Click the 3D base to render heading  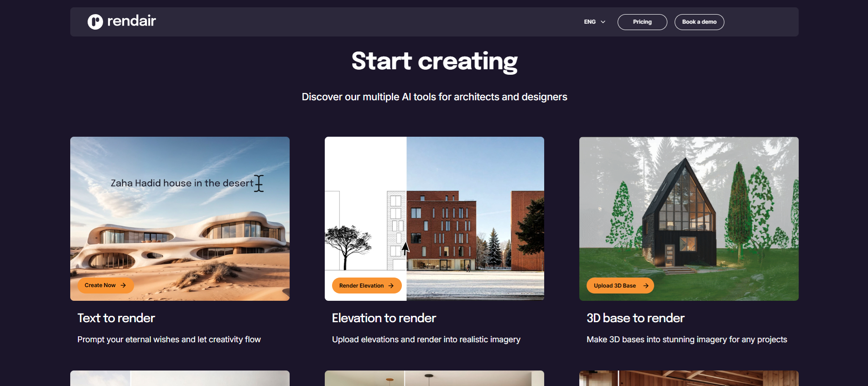[635, 318]
